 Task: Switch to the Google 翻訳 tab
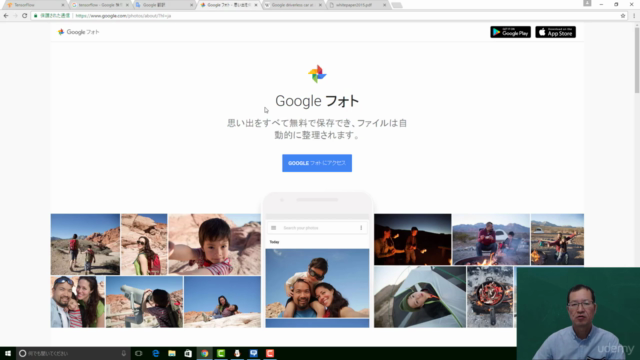click(162, 5)
